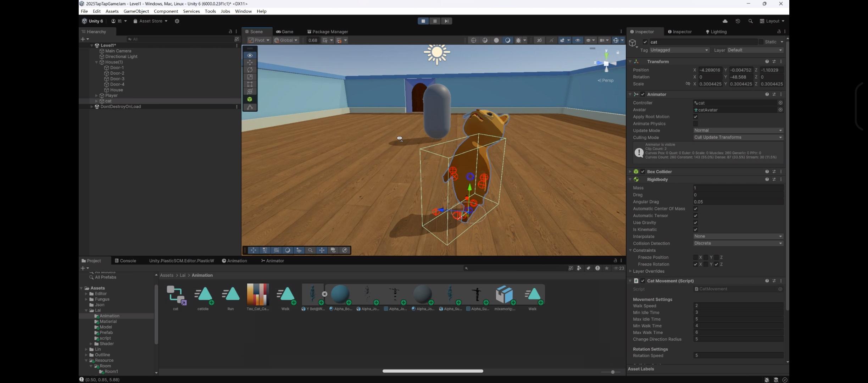Screen dimensions: 868x383
Task: Open the GameObject menu
Action: pyautogui.click(x=136, y=11)
